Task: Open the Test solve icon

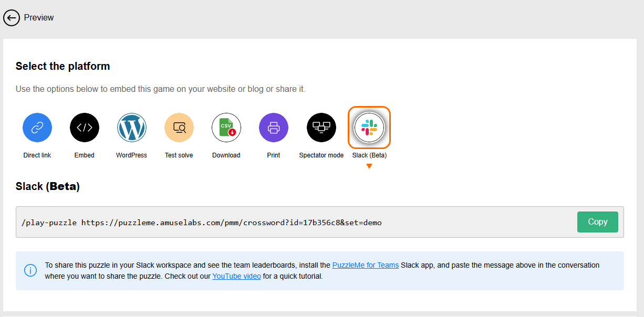Action: tap(179, 128)
